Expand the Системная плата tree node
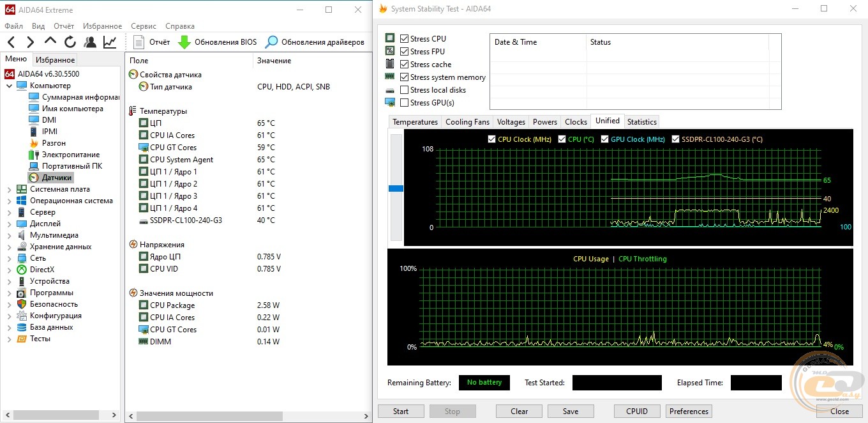 (x=10, y=189)
